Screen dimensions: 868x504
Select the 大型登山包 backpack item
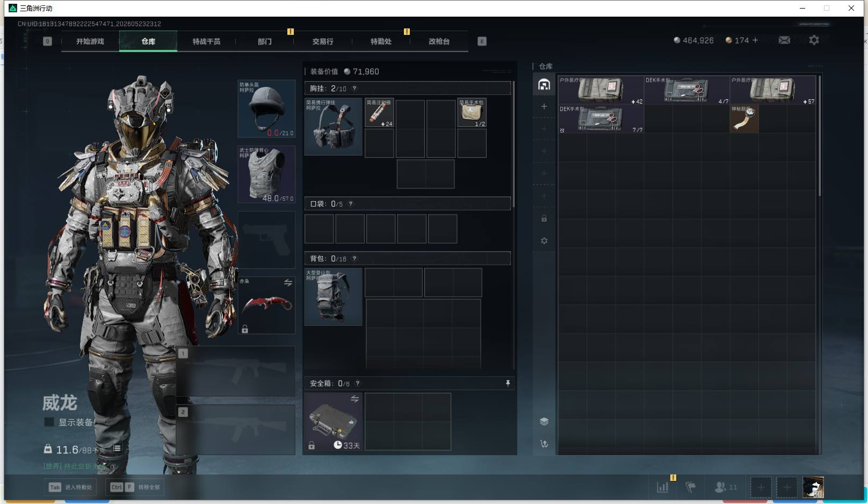(333, 297)
